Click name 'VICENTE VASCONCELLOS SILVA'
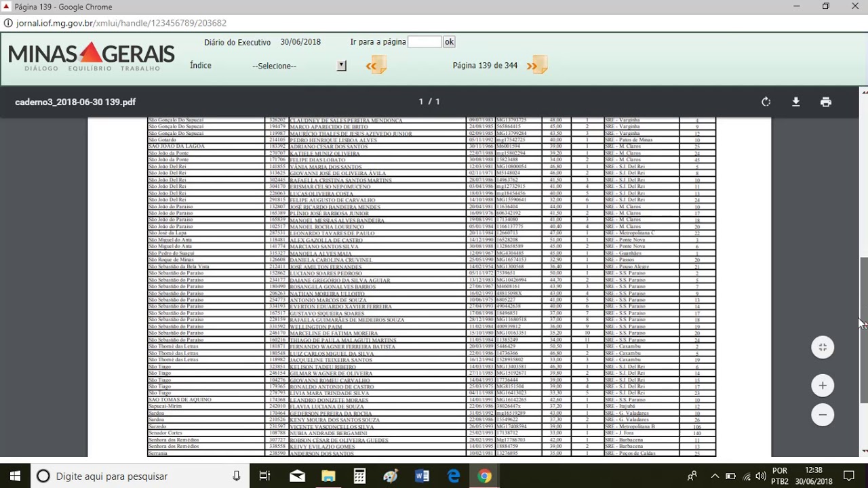Viewport: 868px width, 488px height. click(x=332, y=427)
